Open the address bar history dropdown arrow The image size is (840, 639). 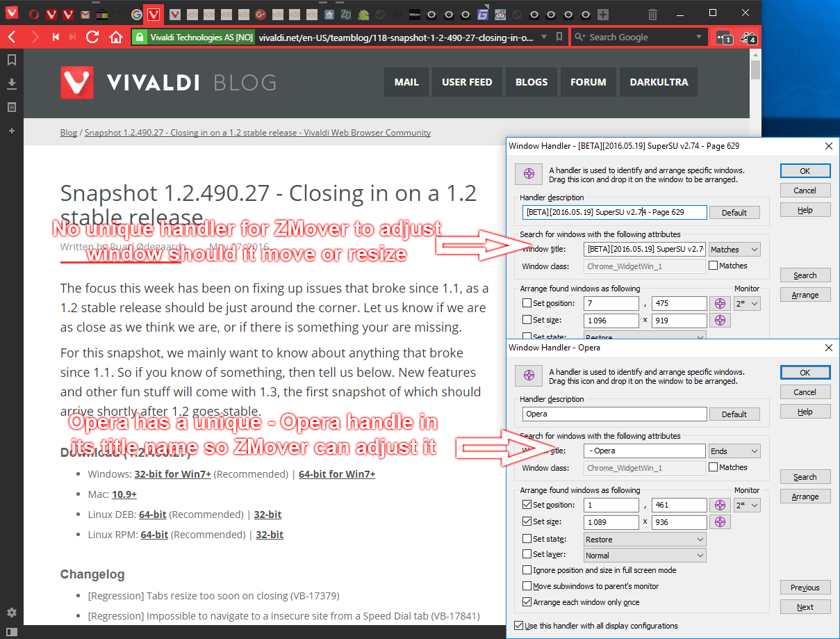545,37
